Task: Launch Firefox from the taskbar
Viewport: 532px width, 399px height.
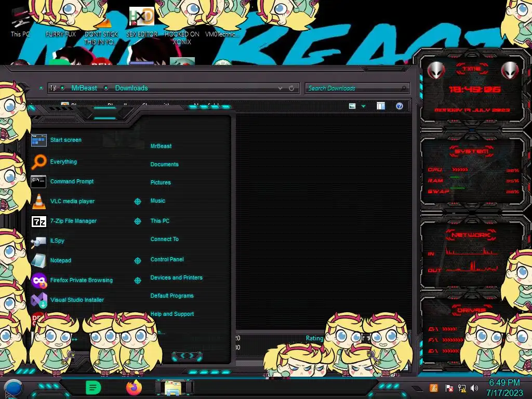Action: (x=134, y=388)
